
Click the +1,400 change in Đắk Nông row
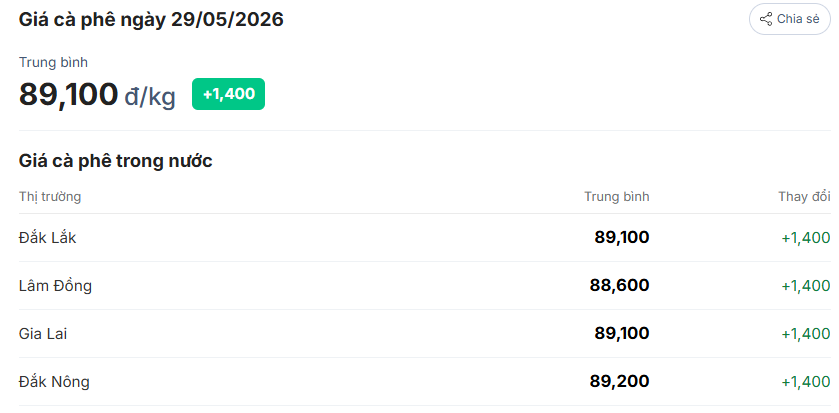click(806, 383)
